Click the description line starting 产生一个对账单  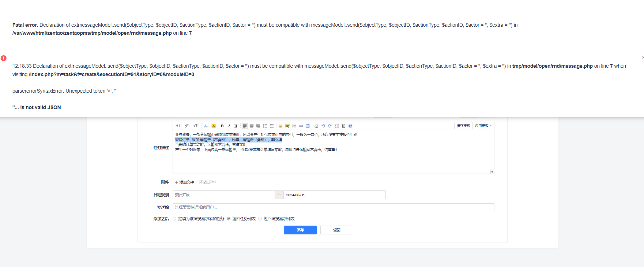tap(256, 150)
